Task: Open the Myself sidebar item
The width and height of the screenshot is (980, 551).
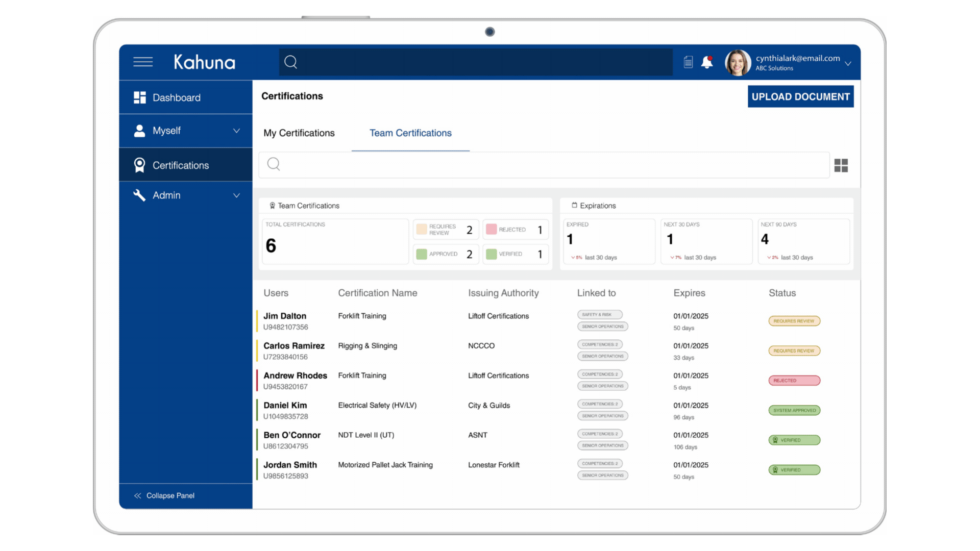Action: coord(186,131)
